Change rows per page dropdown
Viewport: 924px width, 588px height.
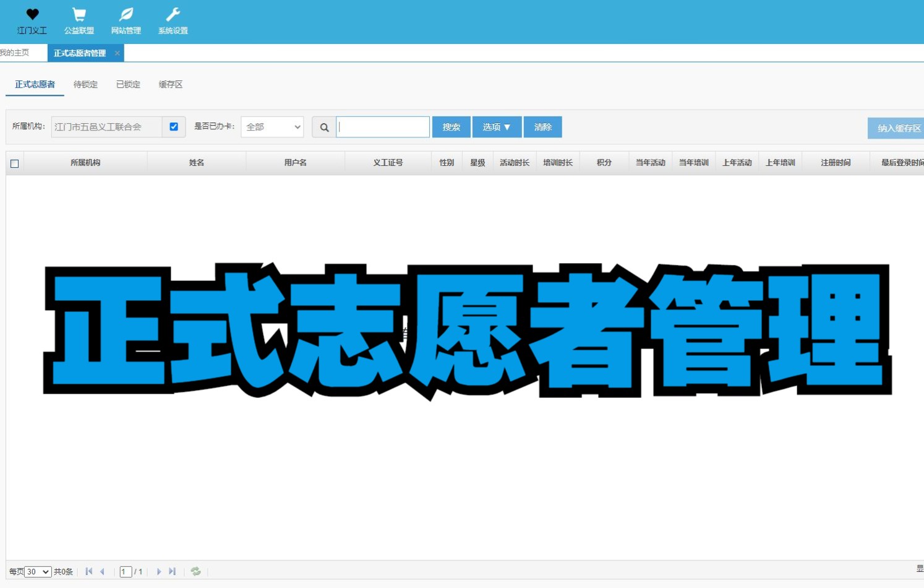point(38,572)
